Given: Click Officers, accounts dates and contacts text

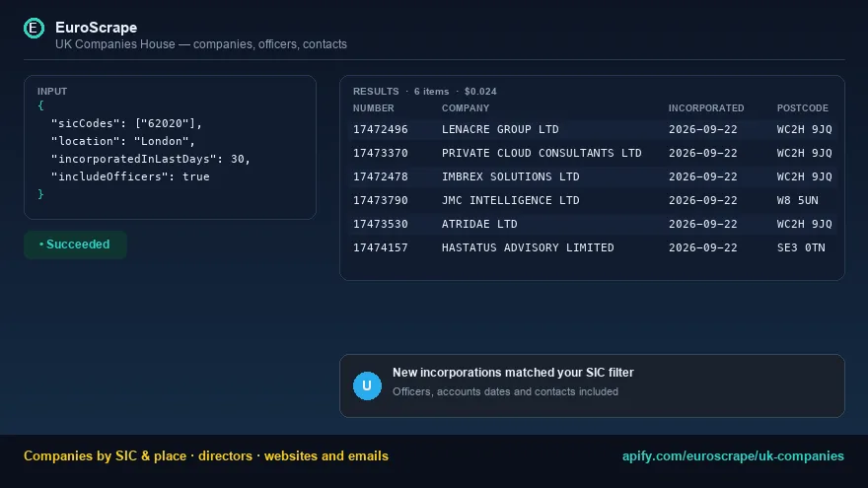Looking at the screenshot, I should 505,391.
